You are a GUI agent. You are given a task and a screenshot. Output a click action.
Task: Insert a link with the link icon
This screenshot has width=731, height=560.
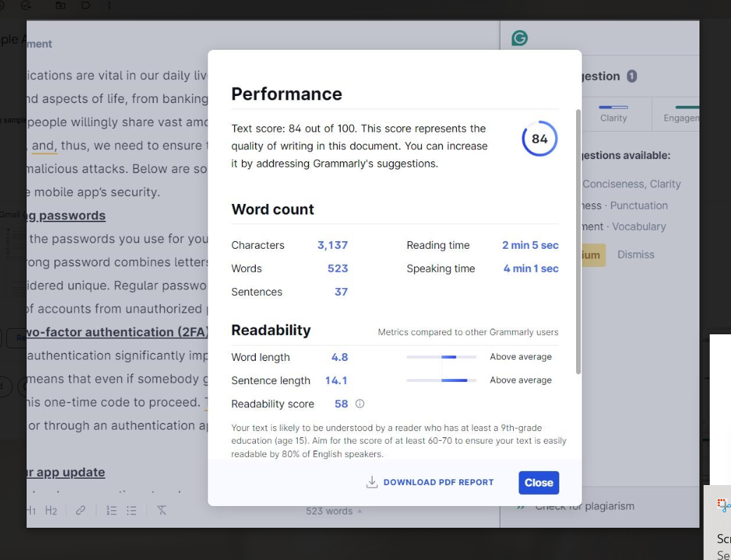tap(80, 510)
